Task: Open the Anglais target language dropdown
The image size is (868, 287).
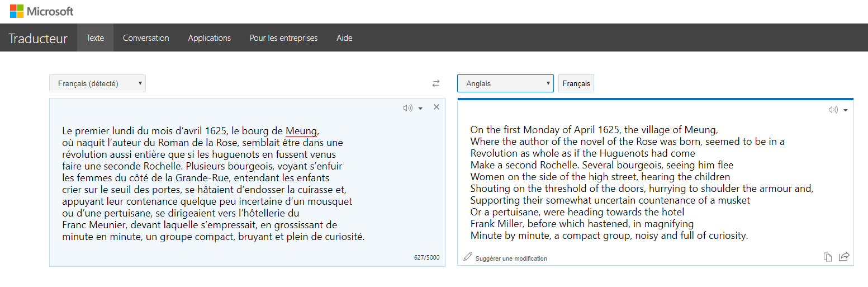Action: (505, 83)
